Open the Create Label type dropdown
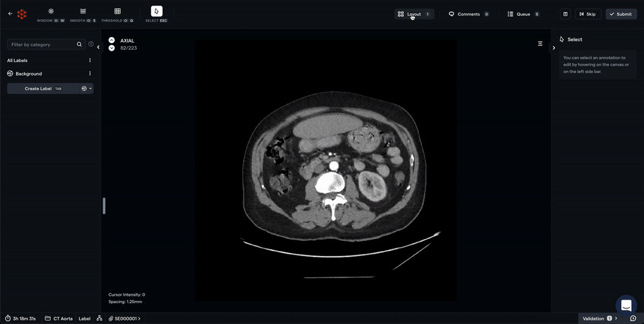 pos(86,88)
